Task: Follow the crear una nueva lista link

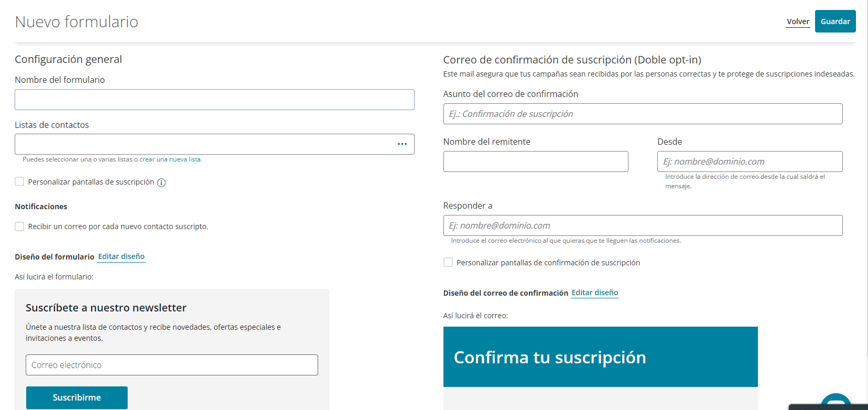Action: [x=170, y=159]
